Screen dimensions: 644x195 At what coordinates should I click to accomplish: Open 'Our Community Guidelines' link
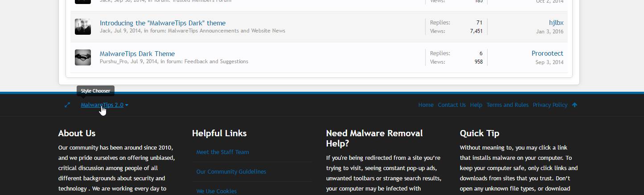click(x=231, y=172)
